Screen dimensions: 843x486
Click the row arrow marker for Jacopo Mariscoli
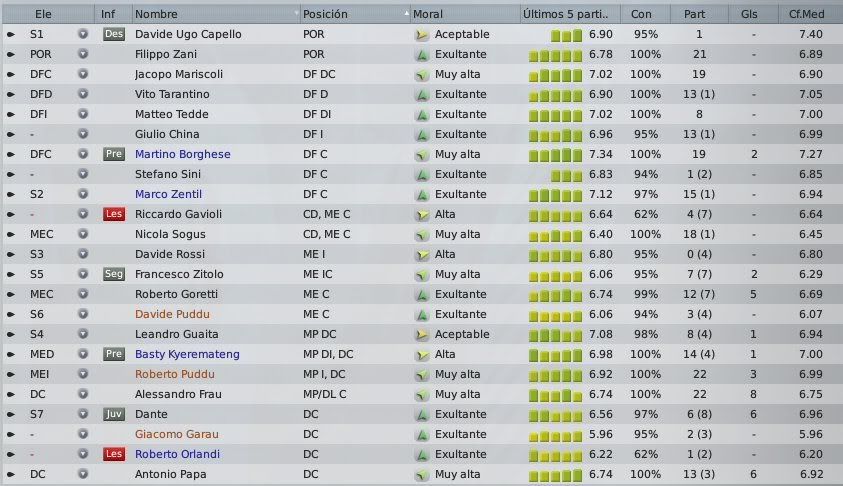click(x=11, y=74)
